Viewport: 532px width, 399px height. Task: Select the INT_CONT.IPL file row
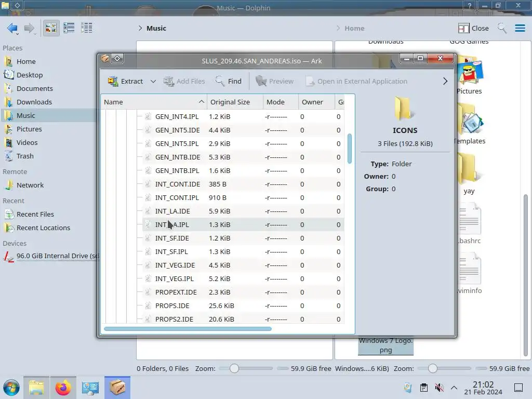point(243,198)
